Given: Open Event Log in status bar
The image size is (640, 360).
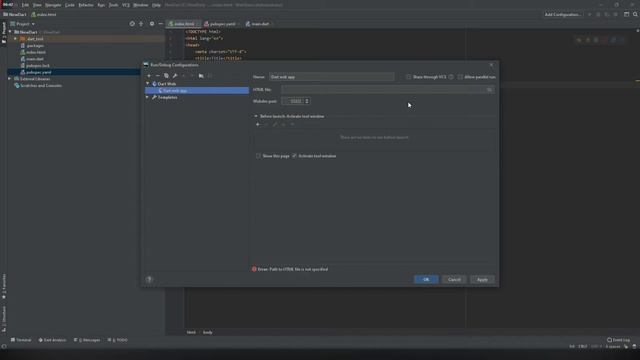Looking at the screenshot, I should point(618,340).
